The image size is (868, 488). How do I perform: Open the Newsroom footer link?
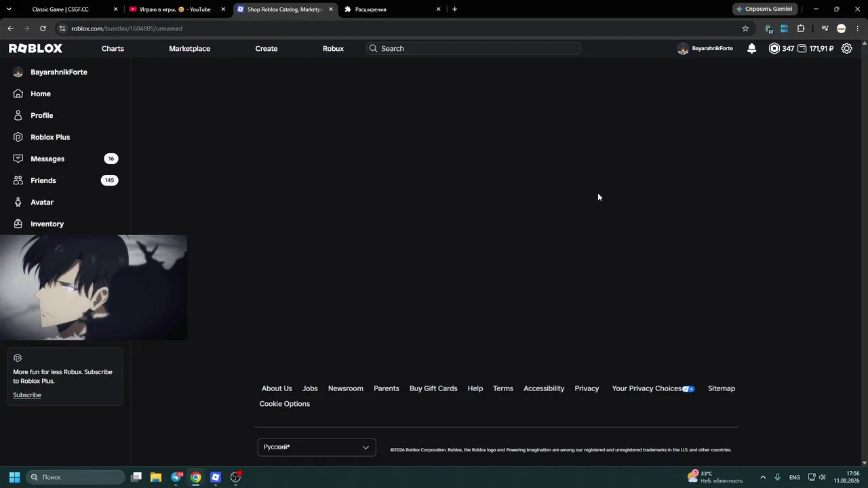[346, 388]
